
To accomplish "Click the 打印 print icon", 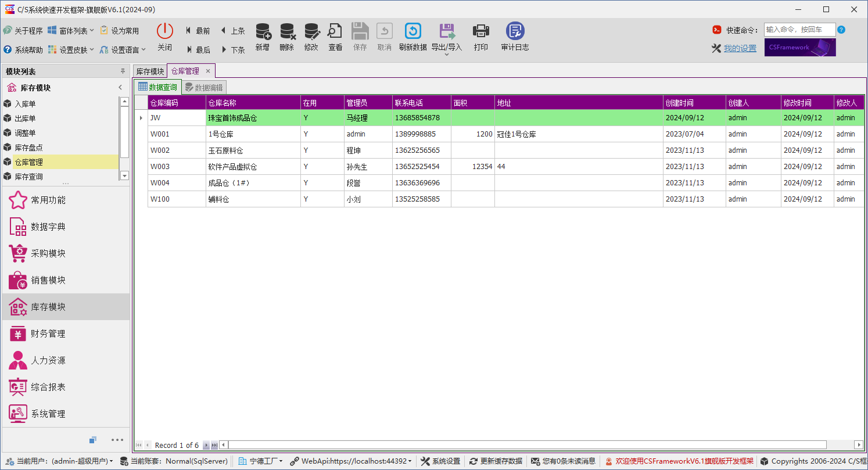I will click(x=481, y=31).
